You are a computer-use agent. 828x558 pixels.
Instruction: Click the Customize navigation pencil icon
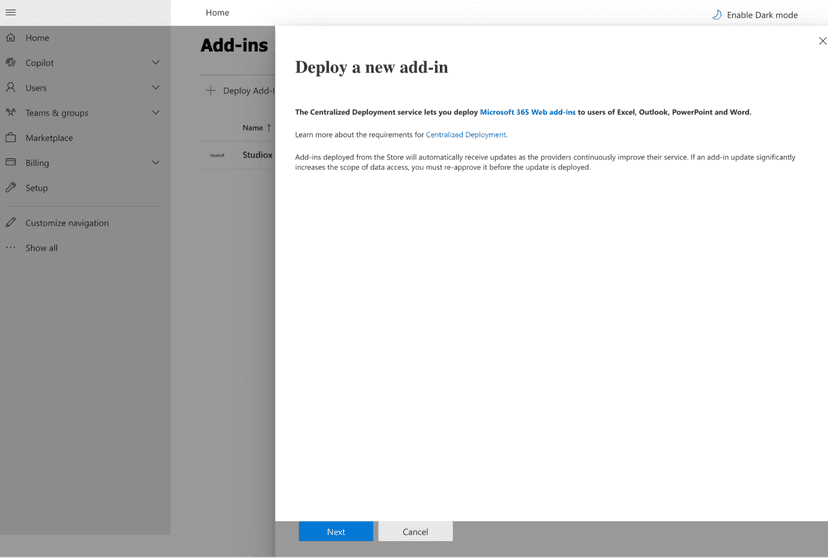coord(11,222)
